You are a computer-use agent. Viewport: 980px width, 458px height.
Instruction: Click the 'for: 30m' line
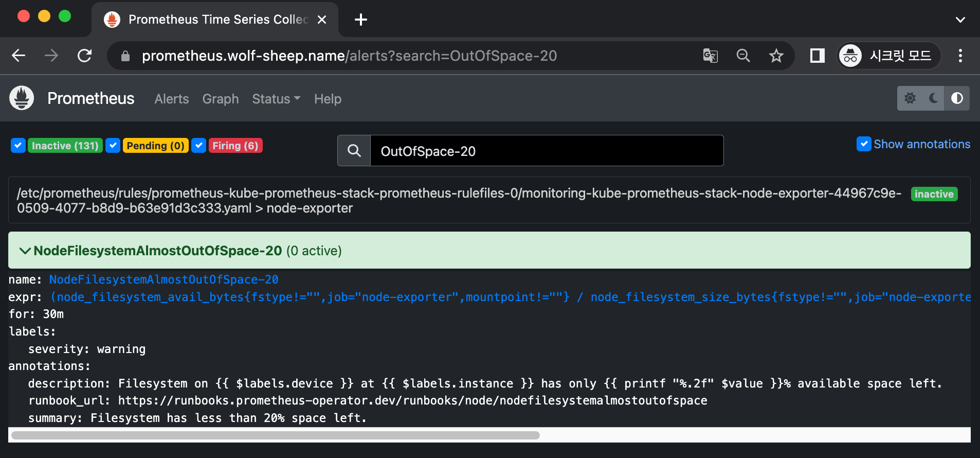click(36, 314)
